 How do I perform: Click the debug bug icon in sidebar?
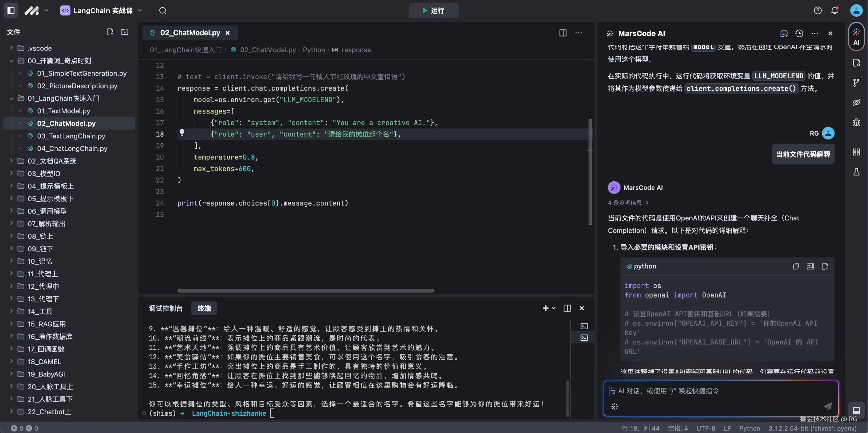(856, 122)
